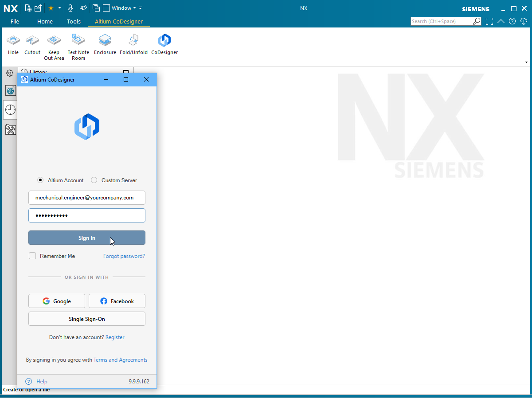Open ribbon options arrow at bottom right
This screenshot has width=532, height=398.
tap(526, 62)
